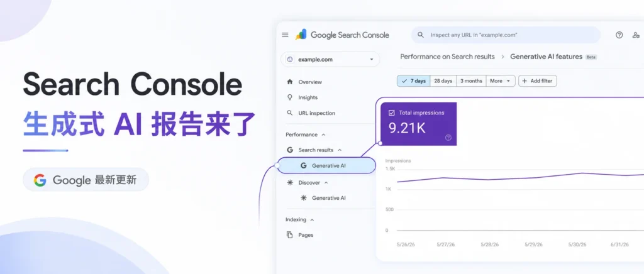Click the example.com property globe icon
This screenshot has height=274, width=644.
290,60
